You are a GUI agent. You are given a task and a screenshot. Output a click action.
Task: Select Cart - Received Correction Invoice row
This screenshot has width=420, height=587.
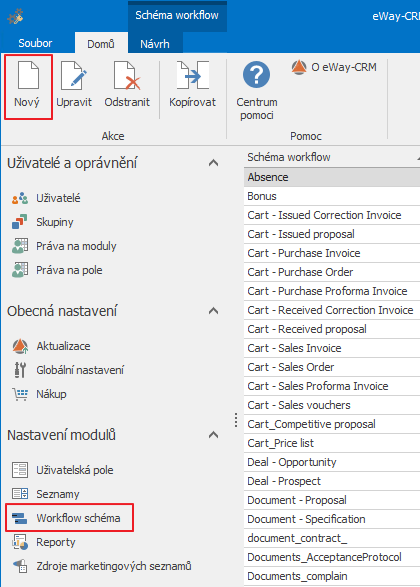click(x=332, y=310)
